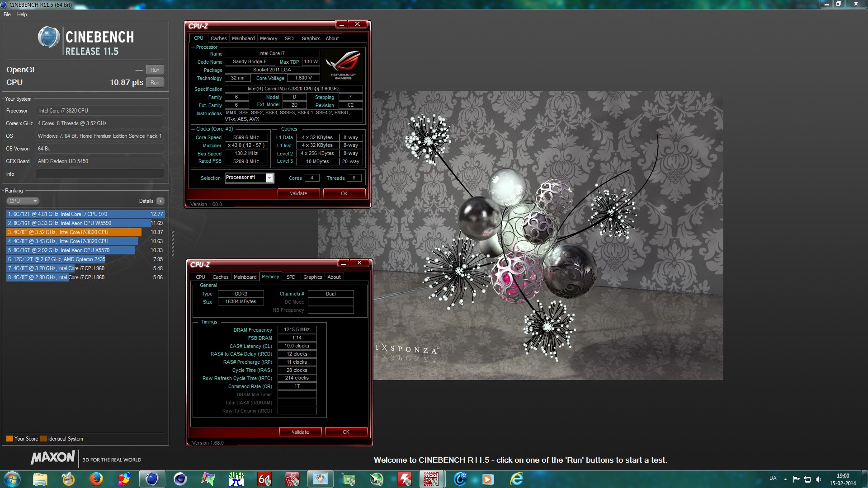Open the red cards taskbar icon
Image resolution: width=868 pixels, height=488 pixels.
click(x=292, y=479)
